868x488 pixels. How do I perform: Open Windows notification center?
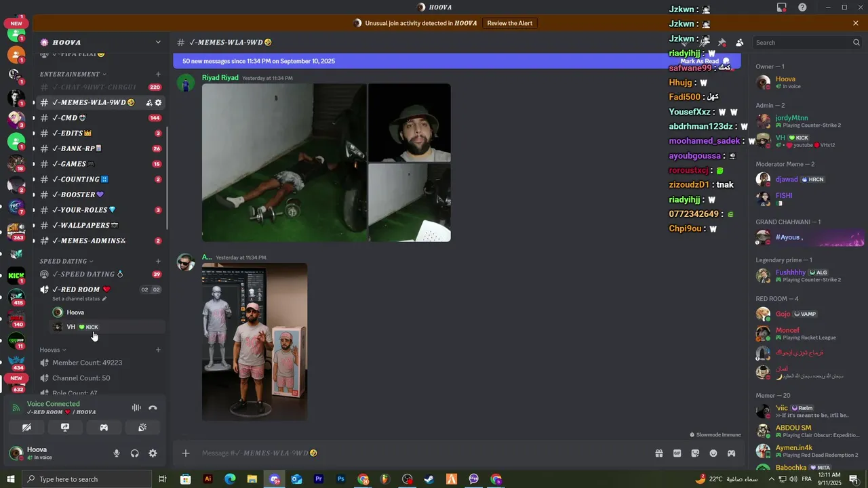[854, 479]
